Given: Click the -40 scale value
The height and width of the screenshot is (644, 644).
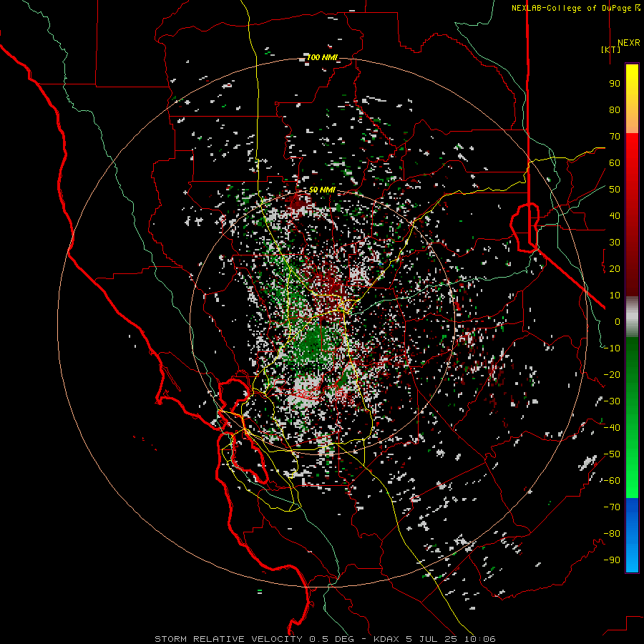Looking at the screenshot, I should pyautogui.click(x=612, y=428).
